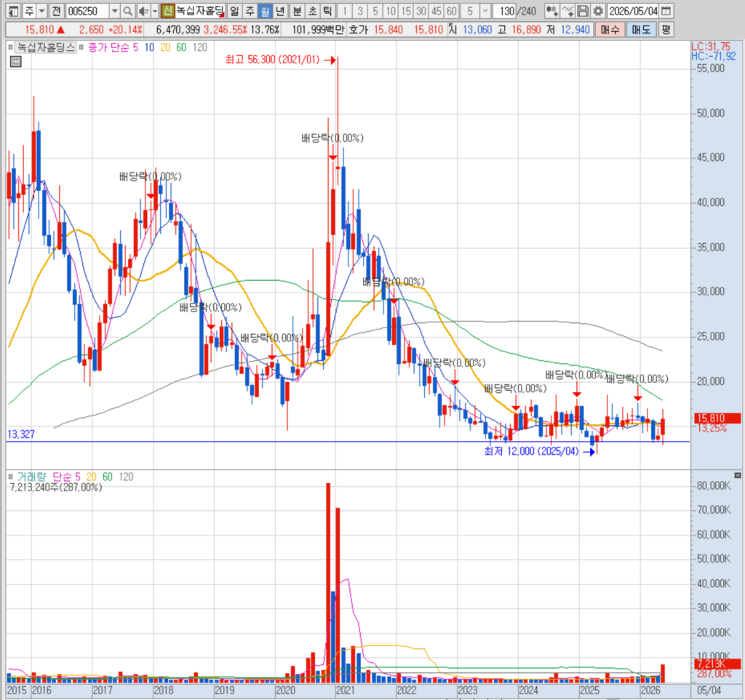Image resolution: width=745 pixels, height=700 pixels.
Task: Select the 45 interval button
Action: (437, 11)
